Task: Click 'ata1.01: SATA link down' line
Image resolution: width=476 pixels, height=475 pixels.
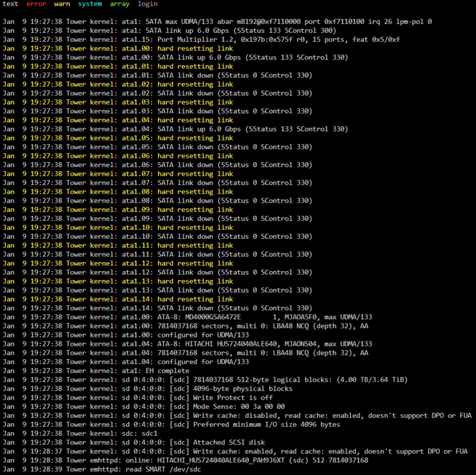Action: point(157,75)
